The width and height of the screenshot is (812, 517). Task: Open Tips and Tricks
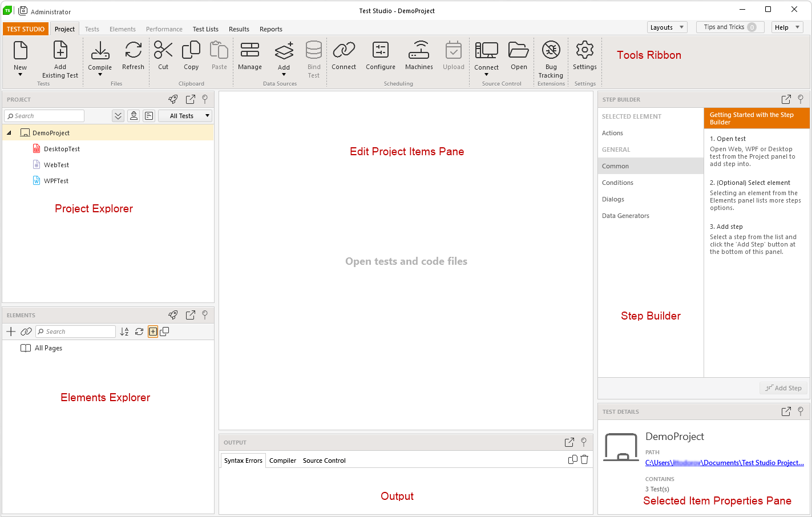(730, 27)
